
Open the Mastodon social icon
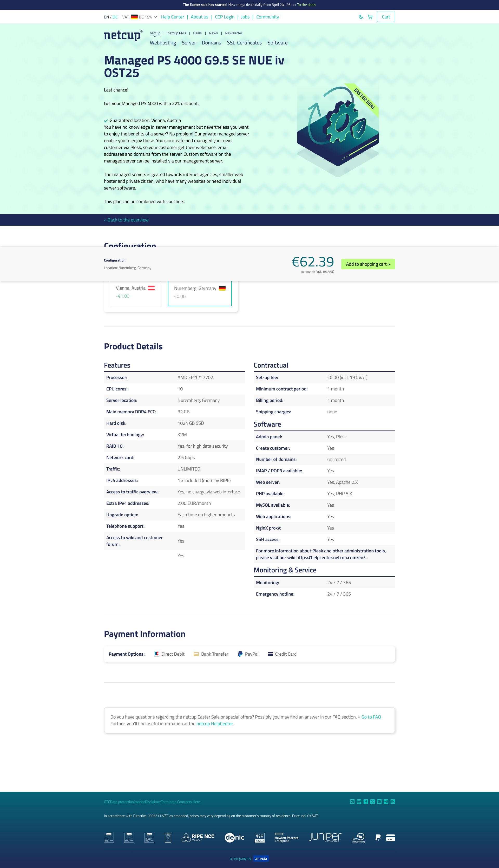point(359,801)
